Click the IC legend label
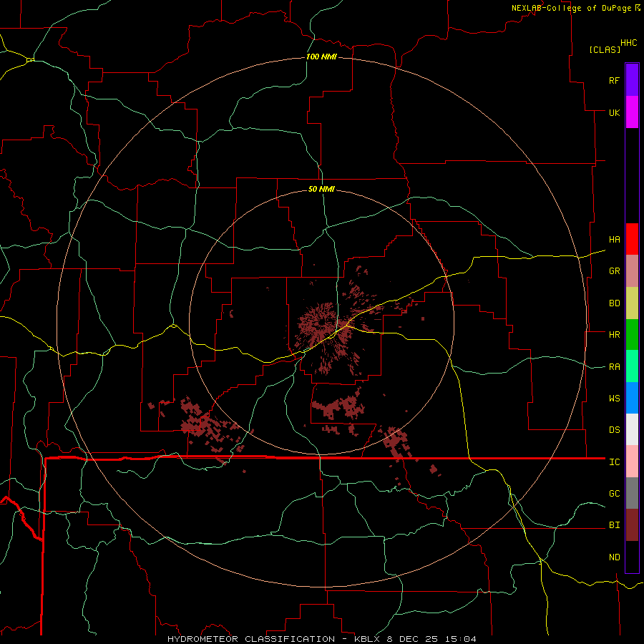 coord(614,462)
